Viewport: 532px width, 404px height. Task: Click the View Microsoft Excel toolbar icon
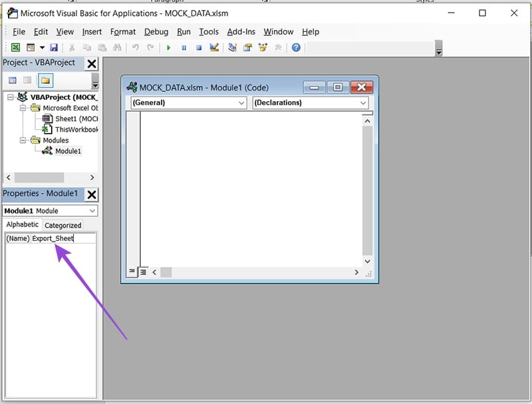click(15, 48)
